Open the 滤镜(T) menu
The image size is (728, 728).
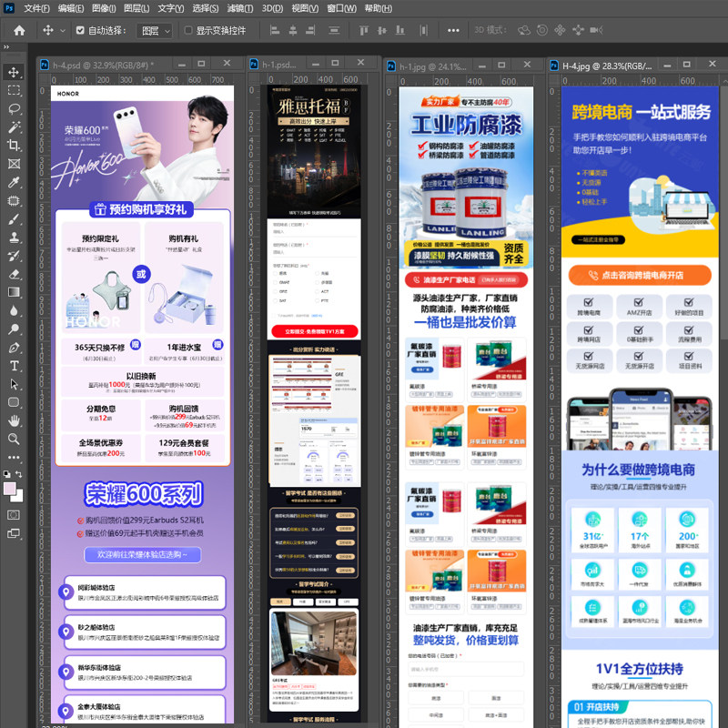pyautogui.click(x=240, y=8)
